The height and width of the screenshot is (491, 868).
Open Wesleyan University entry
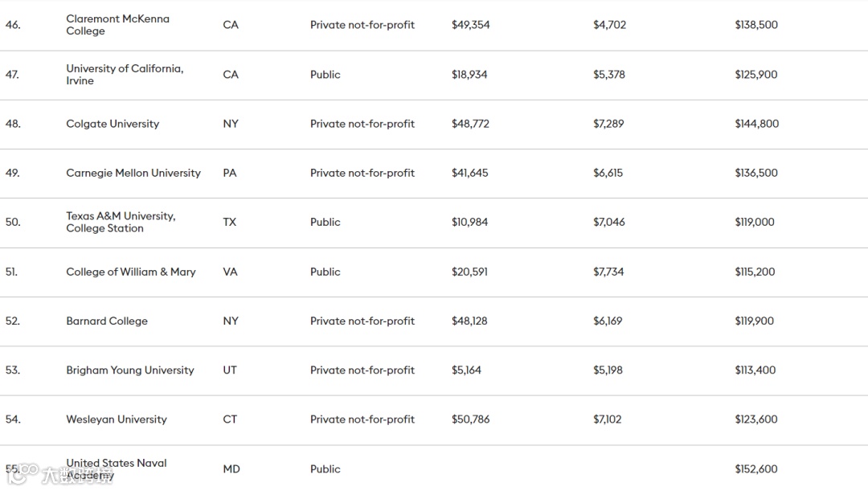click(117, 419)
